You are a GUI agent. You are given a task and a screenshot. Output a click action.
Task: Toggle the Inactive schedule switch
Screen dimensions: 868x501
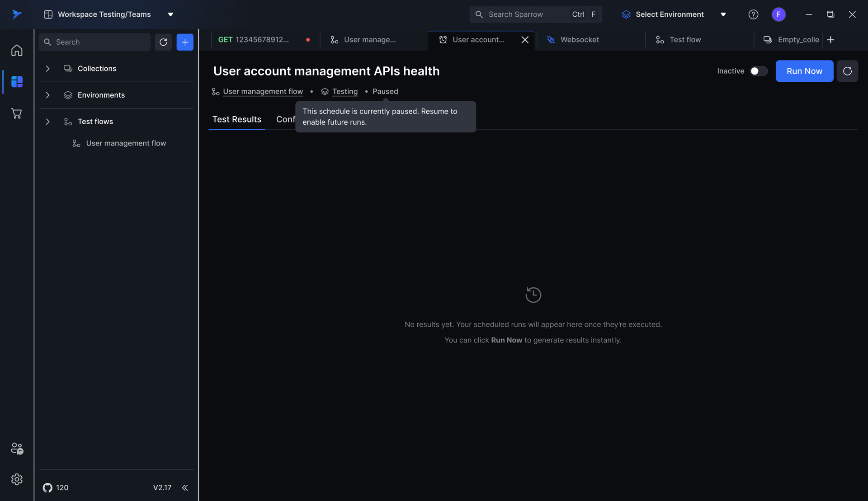click(759, 71)
